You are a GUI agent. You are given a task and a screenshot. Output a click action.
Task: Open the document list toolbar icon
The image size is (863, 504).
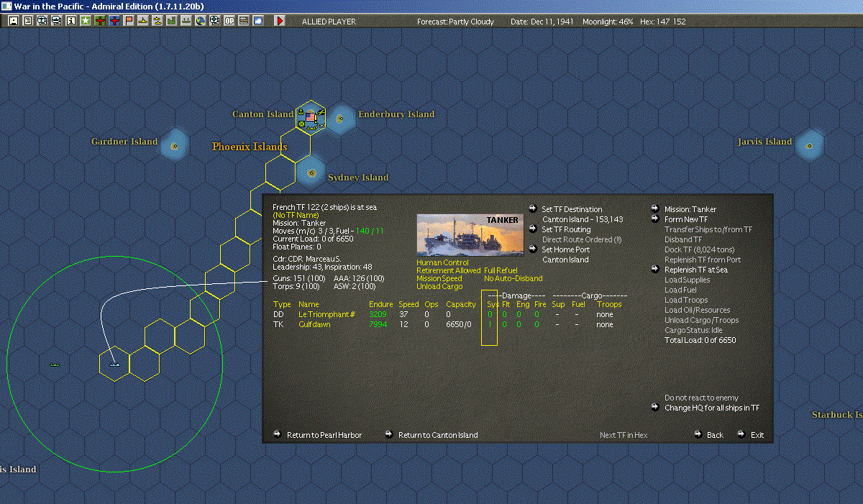pyautogui.click(x=28, y=21)
